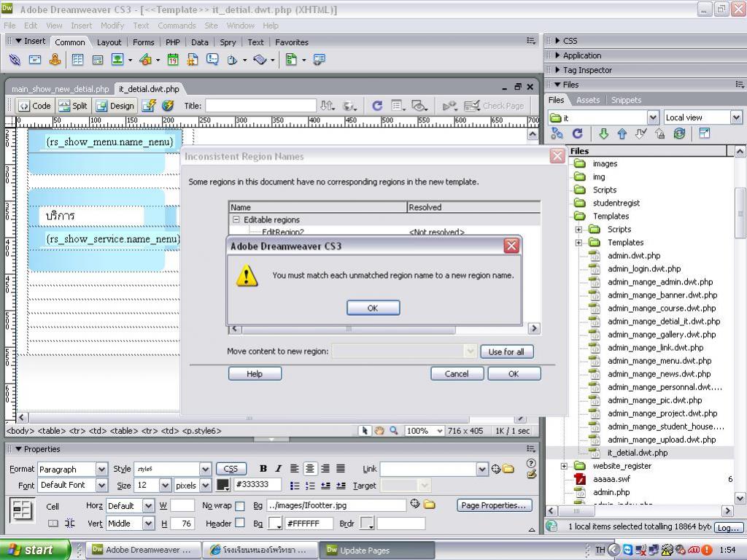Open the text color swatch beside #333333

[223, 485]
